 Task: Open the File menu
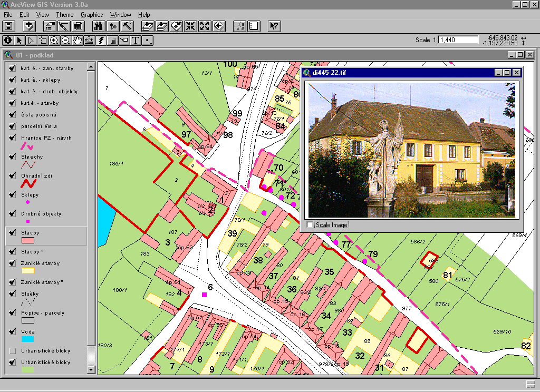[8, 15]
